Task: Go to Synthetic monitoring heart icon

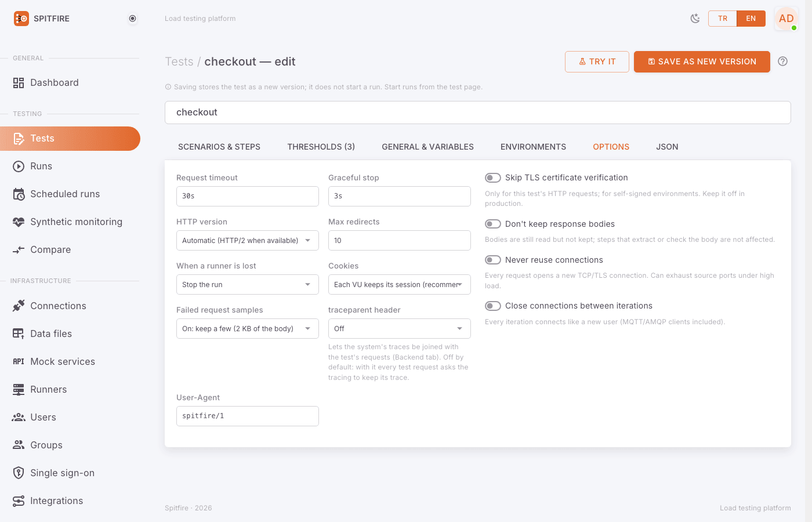Action: (x=19, y=222)
